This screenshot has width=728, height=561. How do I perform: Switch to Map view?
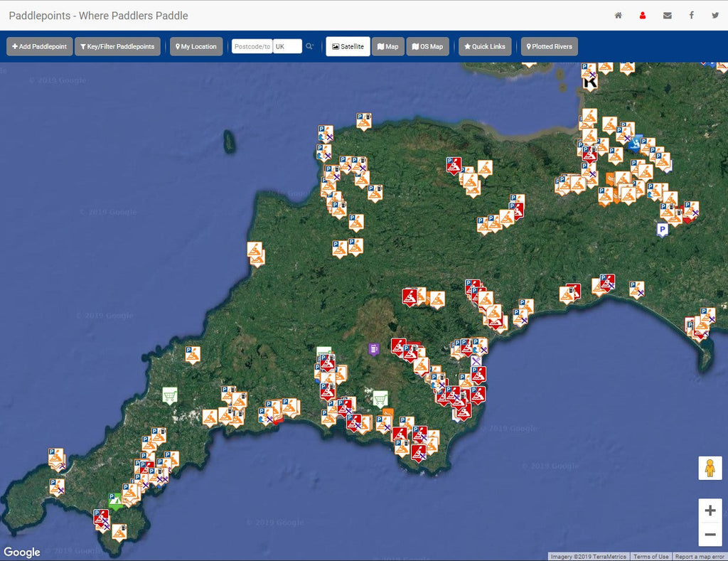[387, 46]
